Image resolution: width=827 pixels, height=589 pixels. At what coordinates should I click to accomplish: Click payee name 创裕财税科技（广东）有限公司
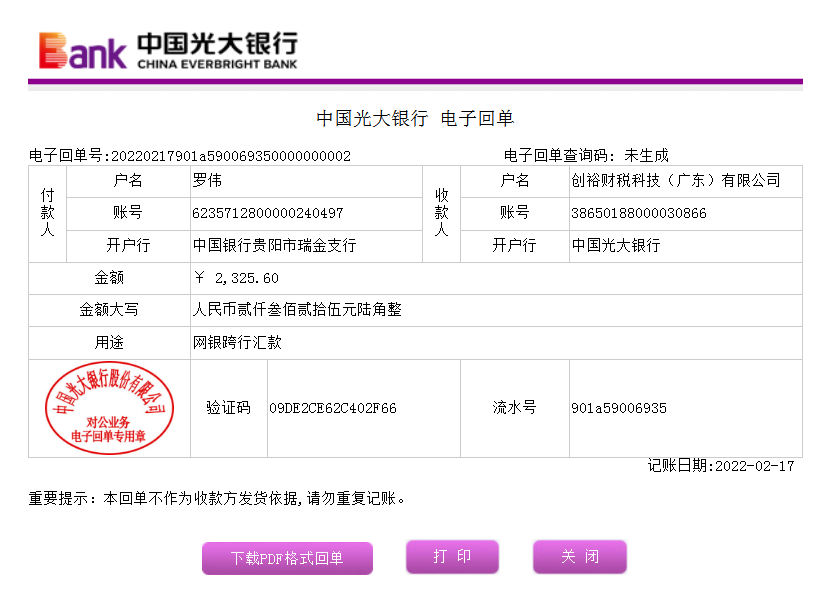pos(676,180)
